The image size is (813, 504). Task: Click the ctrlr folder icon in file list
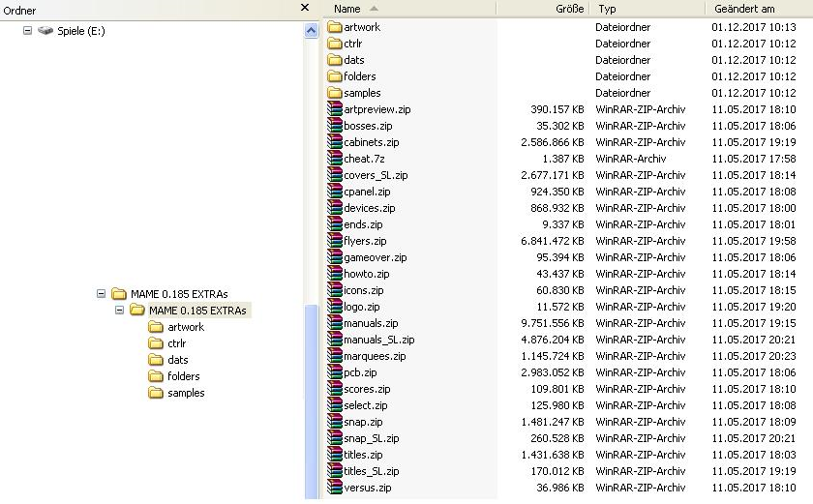click(335, 44)
